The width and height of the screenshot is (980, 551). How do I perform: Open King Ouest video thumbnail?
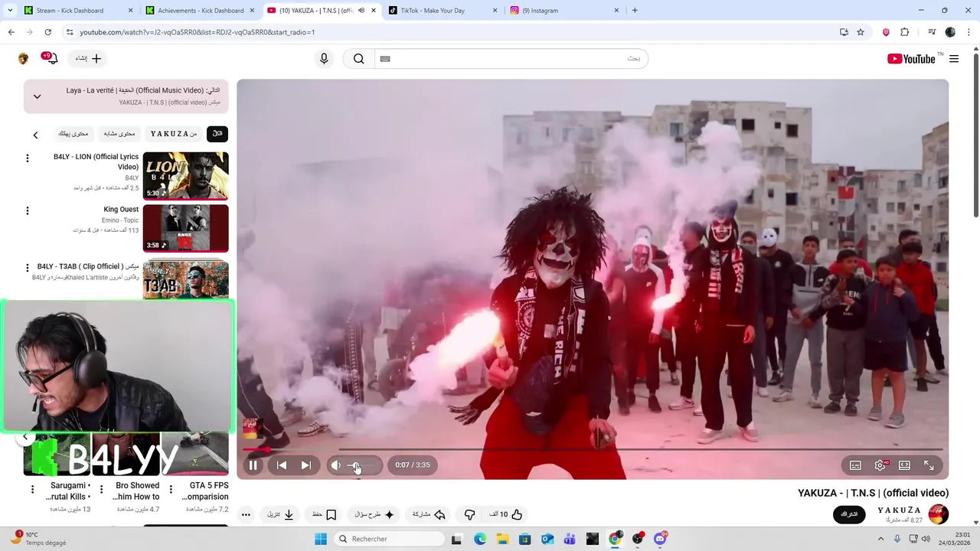coord(185,228)
